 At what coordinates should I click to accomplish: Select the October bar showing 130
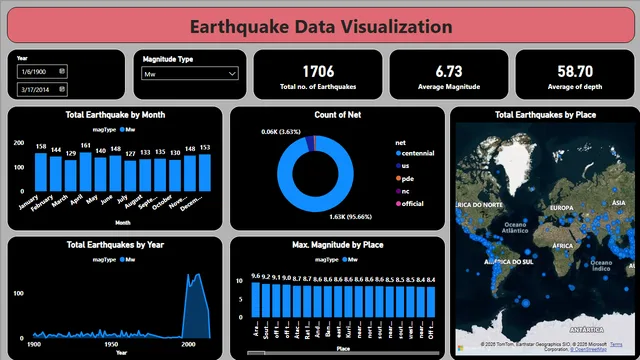(175, 175)
